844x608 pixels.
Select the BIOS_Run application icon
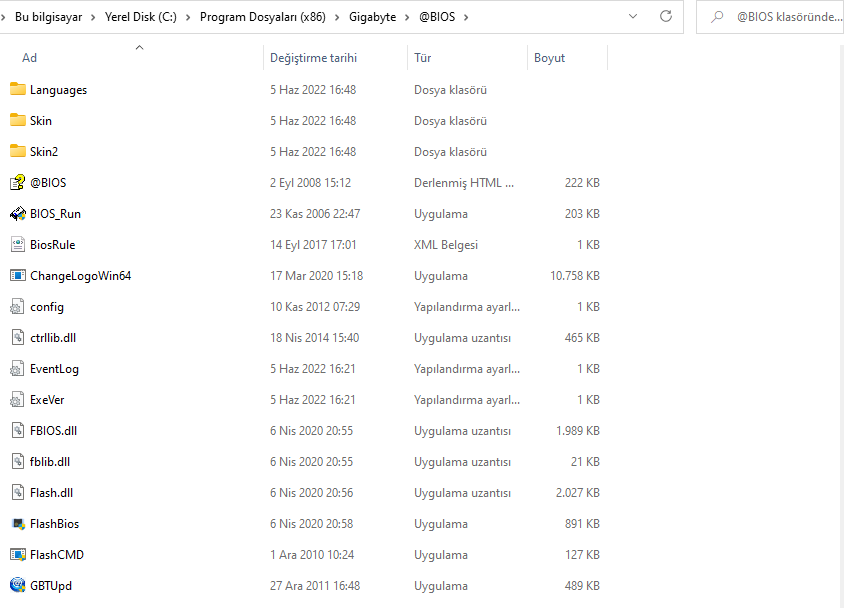click(x=18, y=214)
